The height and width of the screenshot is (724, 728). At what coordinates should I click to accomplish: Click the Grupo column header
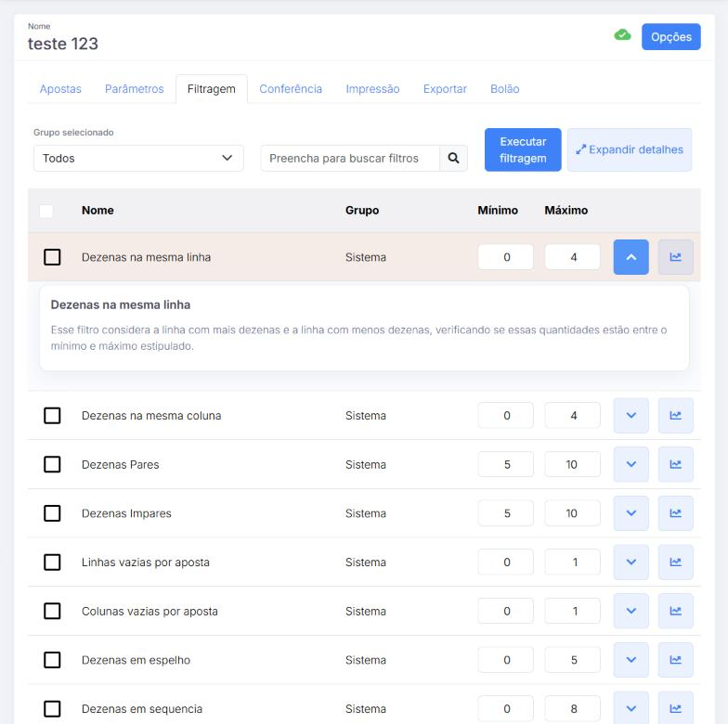[x=362, y=210]
